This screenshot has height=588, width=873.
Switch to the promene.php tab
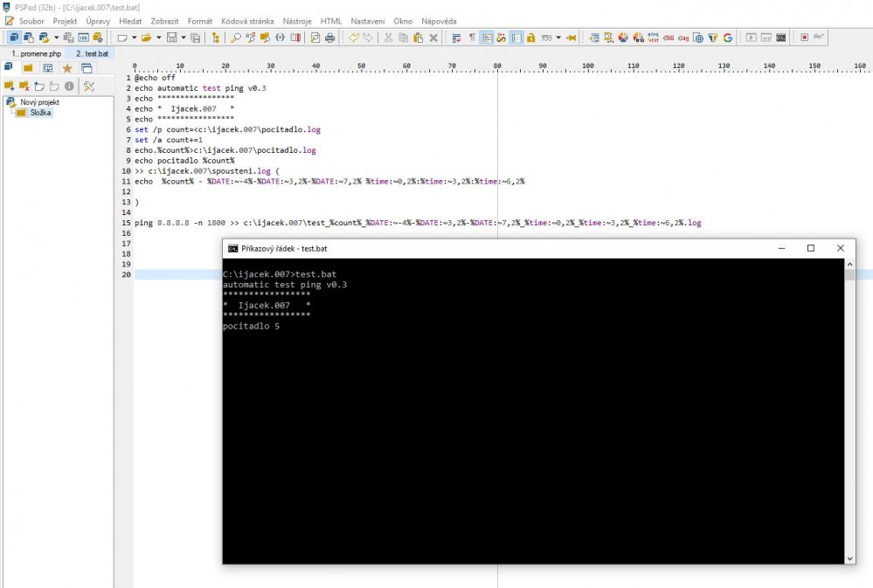point(36,54)
